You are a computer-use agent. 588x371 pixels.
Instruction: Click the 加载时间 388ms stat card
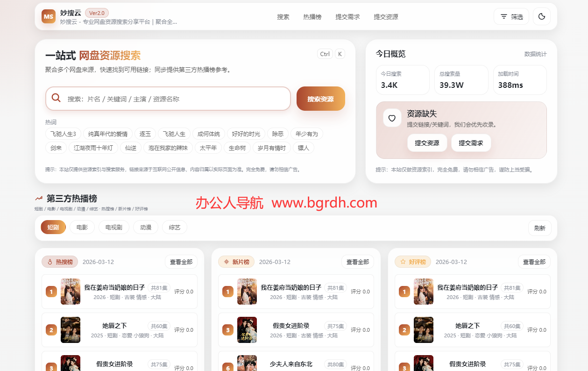tap(520, 80)
